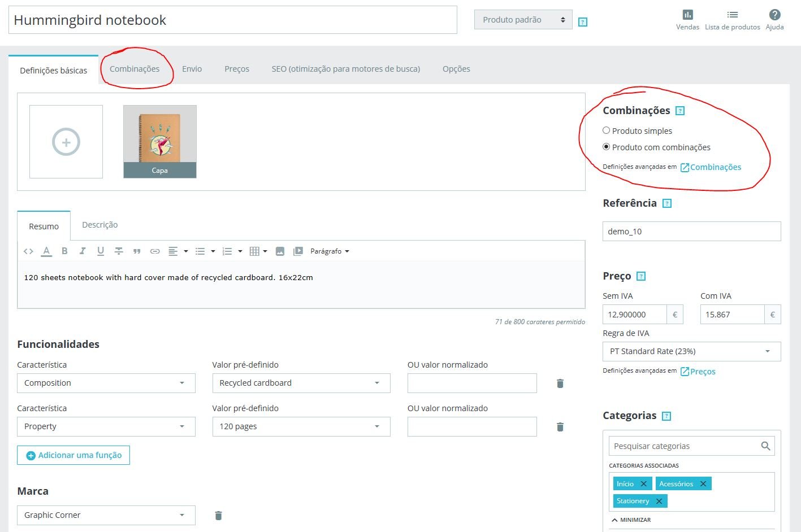The image size is (801, 532).
Task: Remove the Acessórios category tag
Action: click(703, 483)
